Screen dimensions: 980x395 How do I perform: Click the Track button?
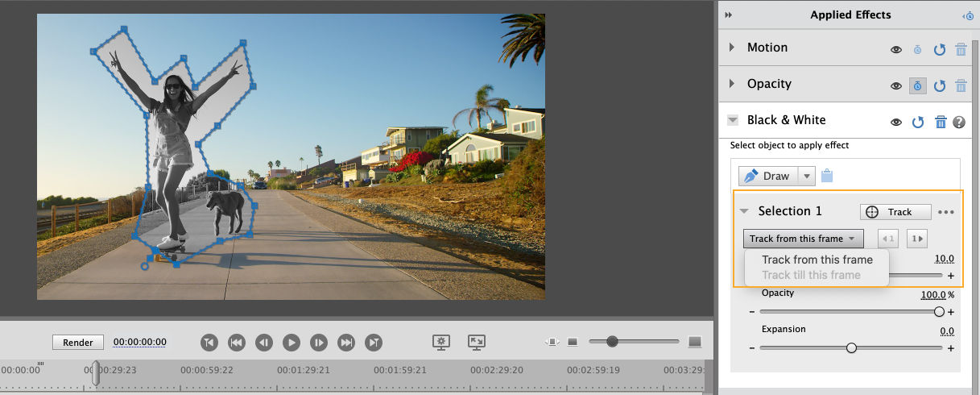coord(895,212)
